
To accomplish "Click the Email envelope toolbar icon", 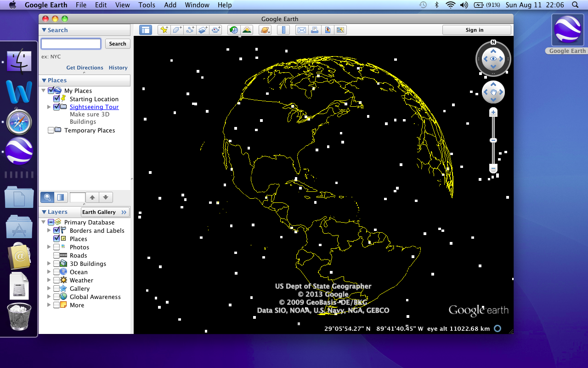I will point(302,30).
